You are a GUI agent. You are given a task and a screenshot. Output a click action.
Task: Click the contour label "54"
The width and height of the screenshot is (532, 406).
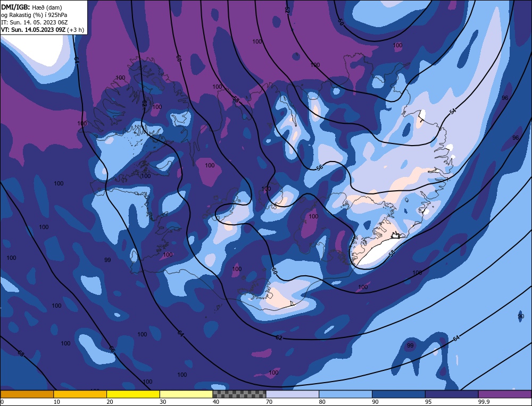tap(452, 112)
